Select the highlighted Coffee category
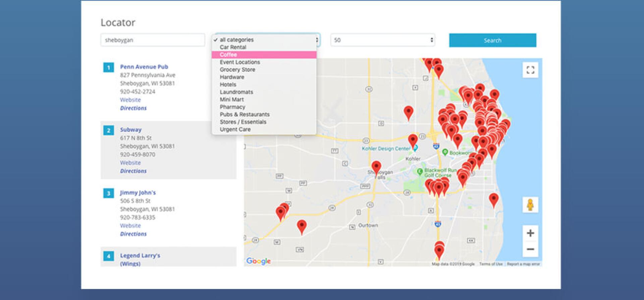The image size is (644, 300). tap(264, 55)
